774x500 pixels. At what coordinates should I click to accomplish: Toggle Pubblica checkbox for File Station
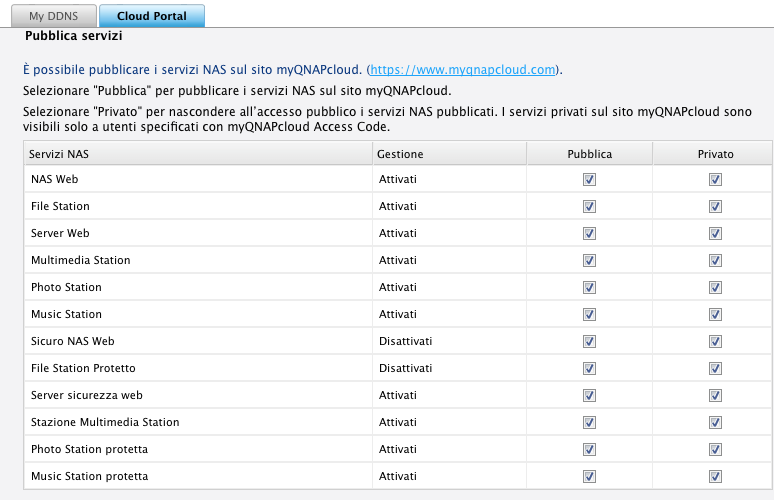pos(589,206)
